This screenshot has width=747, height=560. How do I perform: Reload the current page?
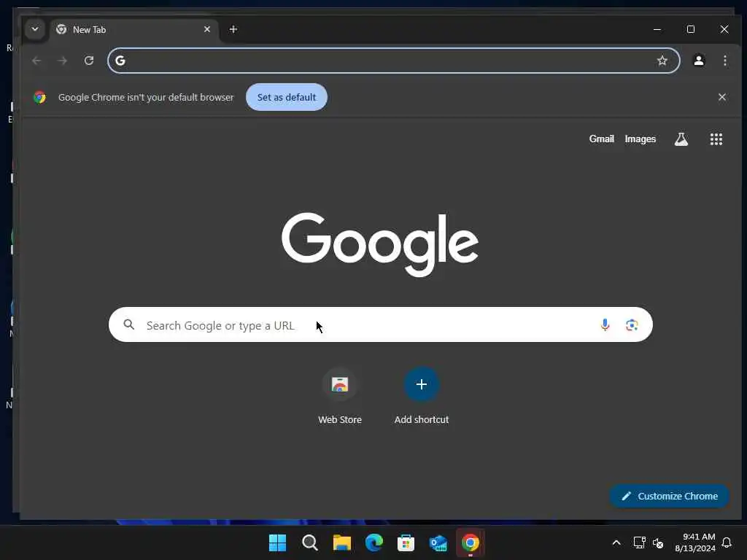pos(89,61)
